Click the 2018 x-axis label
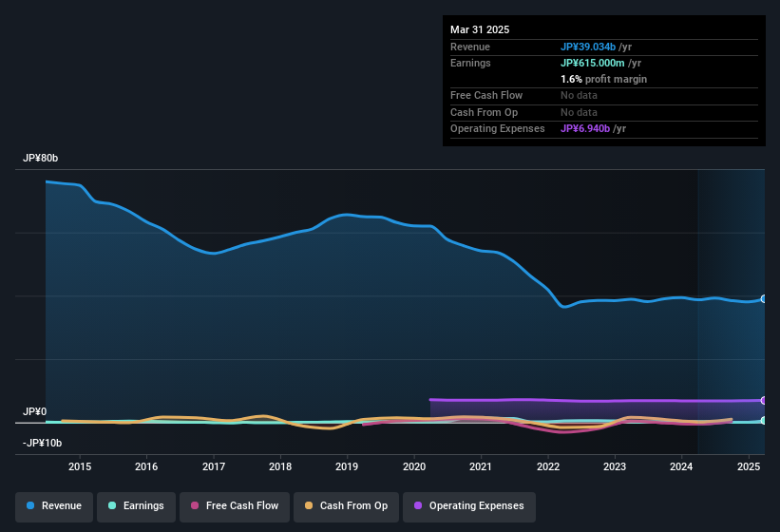 click(280, 466)
